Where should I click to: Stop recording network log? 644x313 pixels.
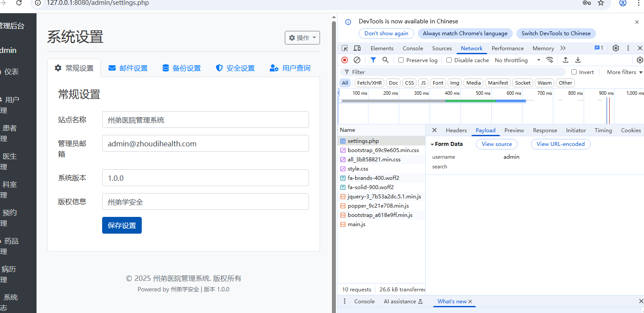pyautogui.click(x=345, y=60)
